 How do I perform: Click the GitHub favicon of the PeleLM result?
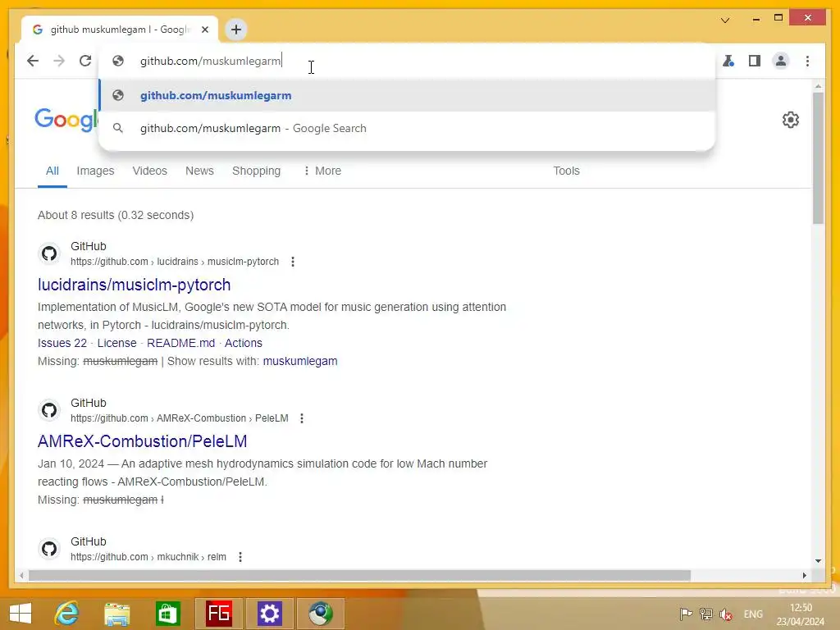pos(49,410)
